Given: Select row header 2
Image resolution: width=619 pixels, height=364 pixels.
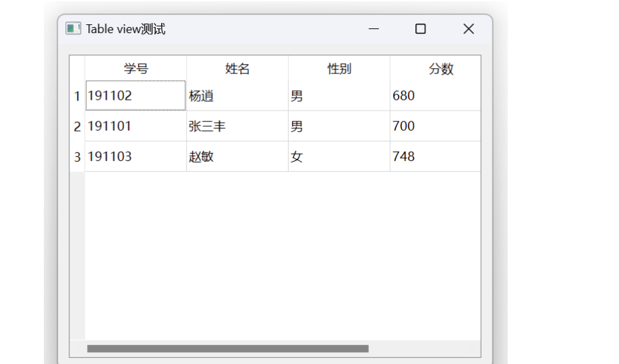Looking at the screenshot, I should pos(78,126).
